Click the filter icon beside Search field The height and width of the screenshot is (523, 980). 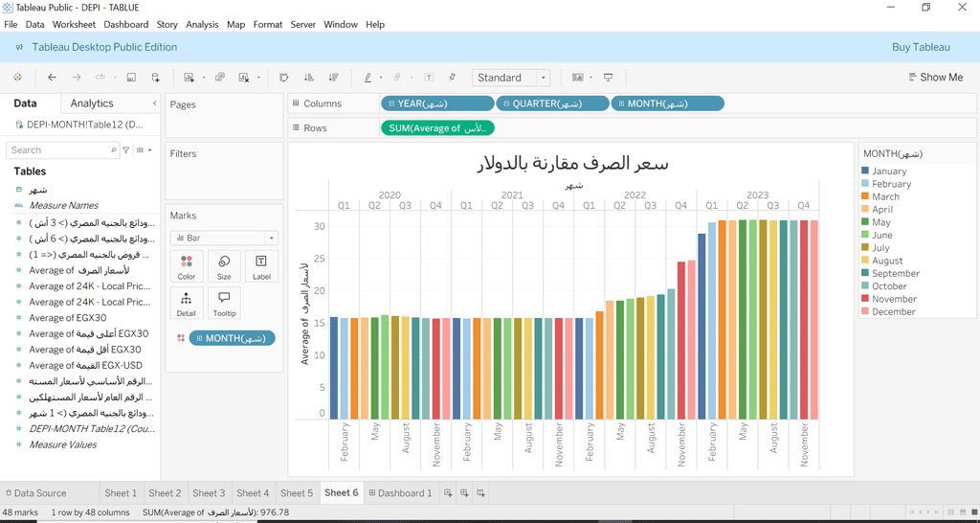(126, 150)
